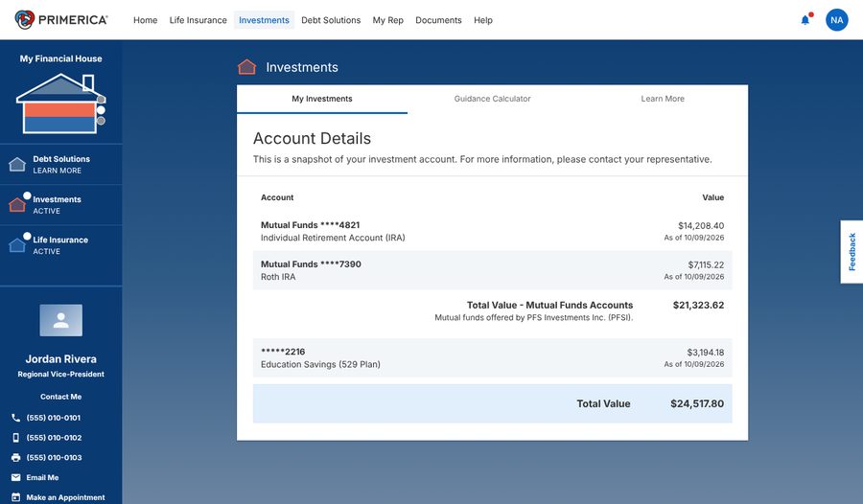Click Life Insurance ACTIVE label in sidebar
863x504 pixels.
[60, 245]
